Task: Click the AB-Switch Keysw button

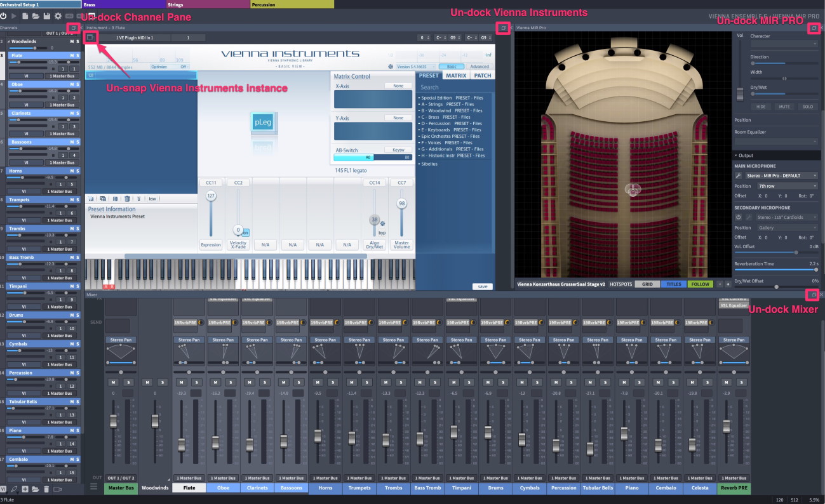Action: [398, 150]
